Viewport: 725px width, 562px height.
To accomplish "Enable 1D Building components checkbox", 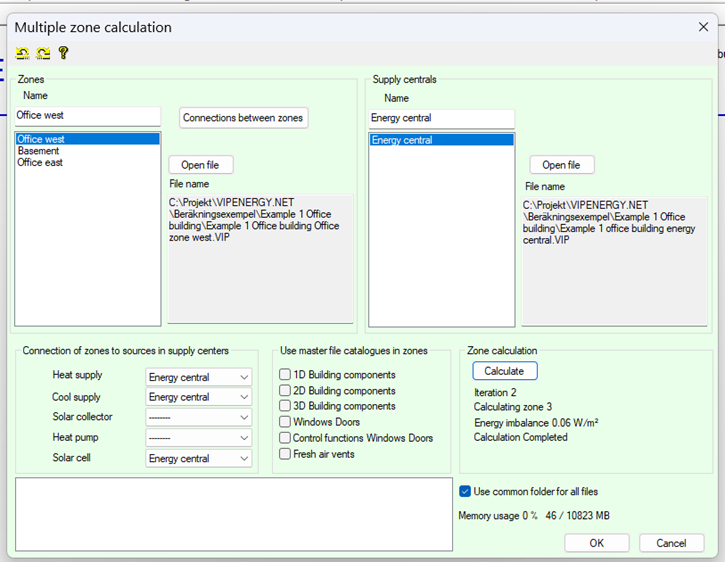I will pos(285,375).
